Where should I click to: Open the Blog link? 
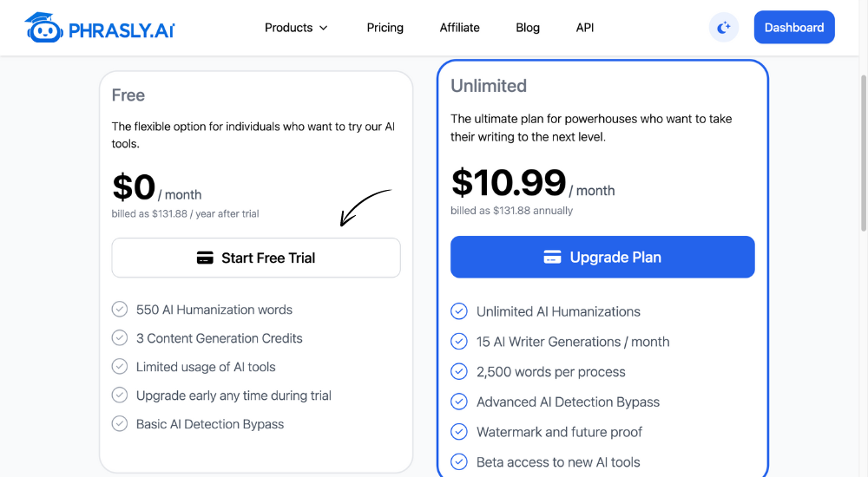click(528, 28)
